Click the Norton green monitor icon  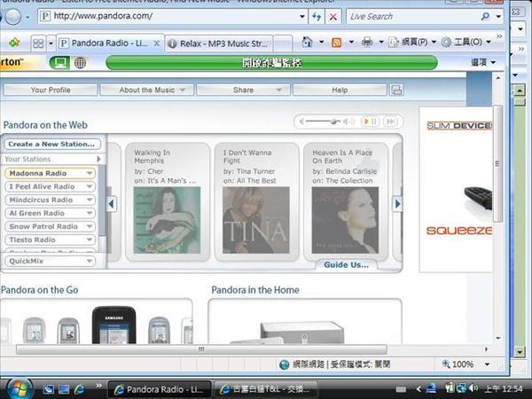click(x=59, y=63)
